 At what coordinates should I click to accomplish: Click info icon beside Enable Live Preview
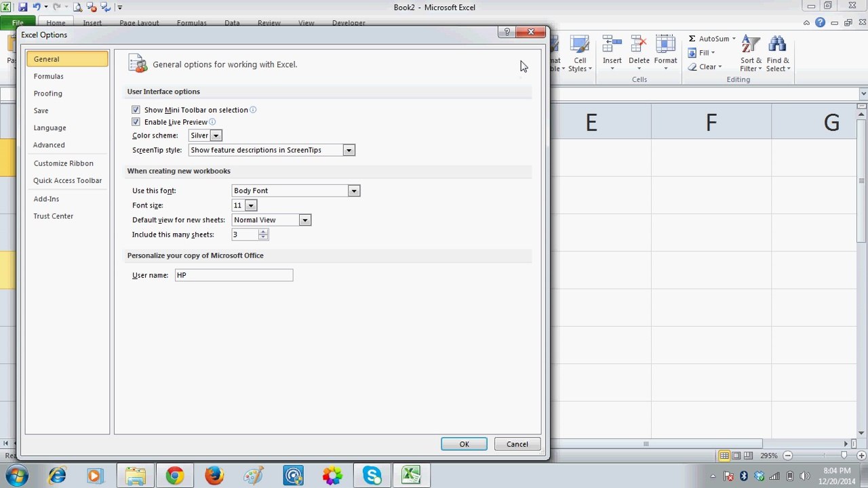click(212, 122)
